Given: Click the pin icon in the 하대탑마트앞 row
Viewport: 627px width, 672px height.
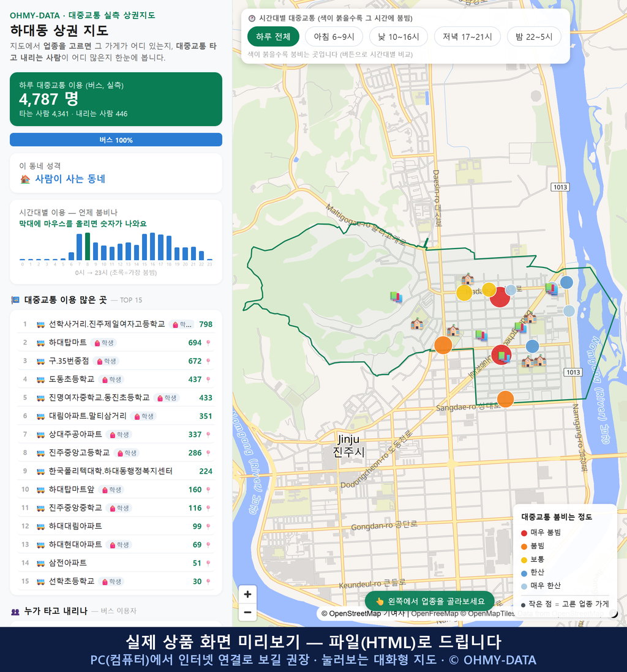Looking at the screenshot, I should [x=208, y=490].
